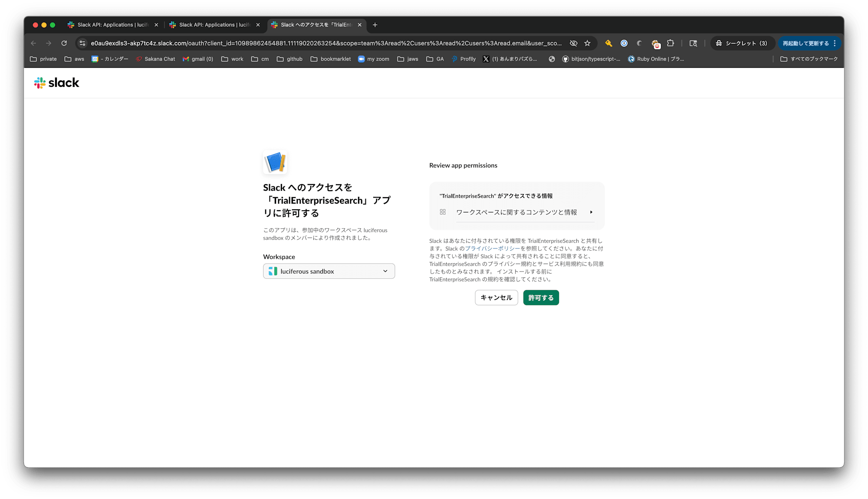Open the Ruby Online bookmark
Screen dimensions: 868x499
click(x=656, y=59)
